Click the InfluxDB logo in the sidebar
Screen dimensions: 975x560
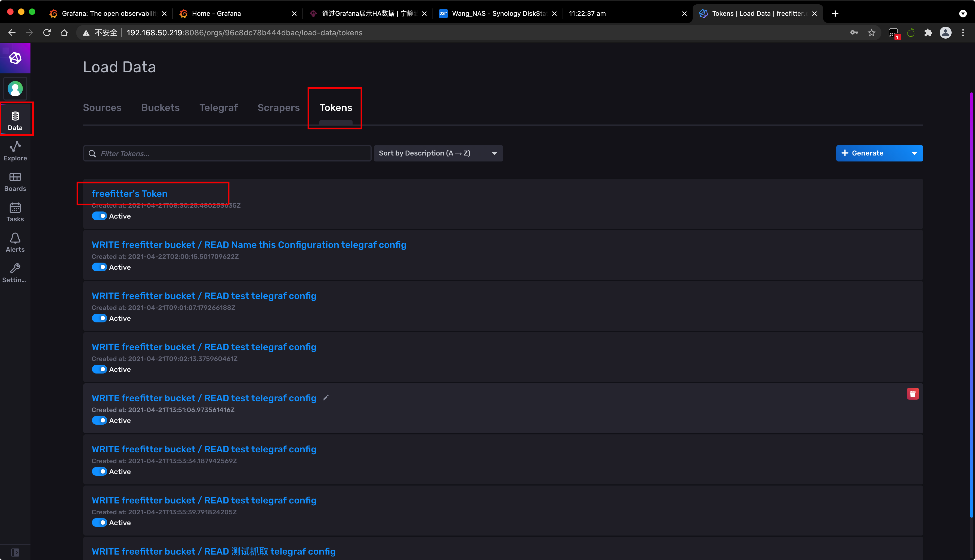[15, 58]
